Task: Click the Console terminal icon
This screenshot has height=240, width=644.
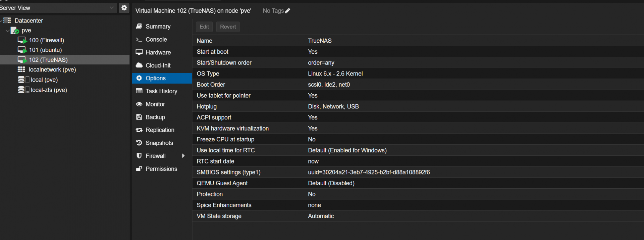Action: (x=139, y=40)
